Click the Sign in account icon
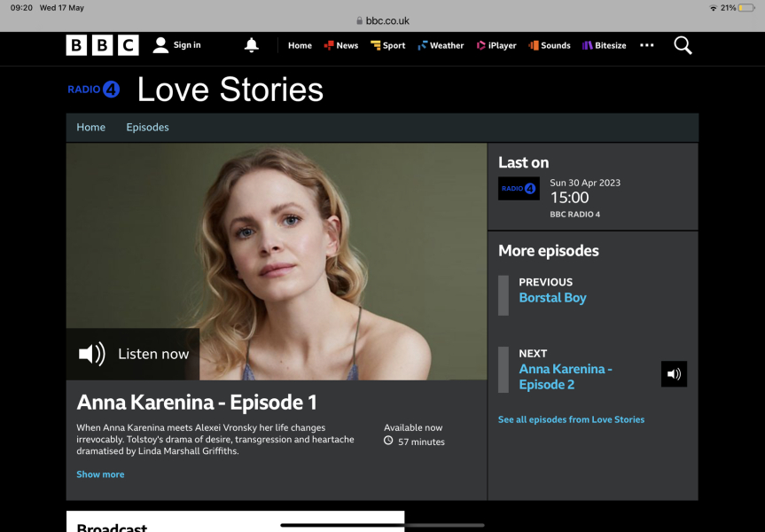765x532 pixels. pyautogui.click(x=160, y=45)
